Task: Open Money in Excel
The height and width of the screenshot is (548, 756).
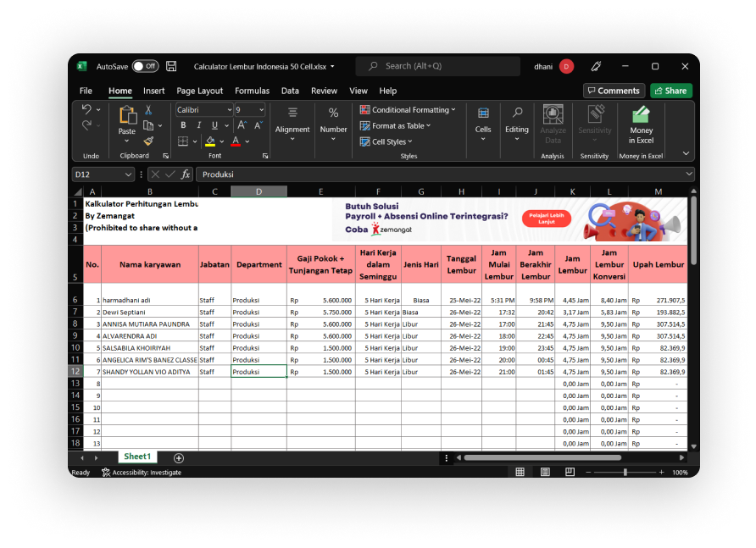Action: tap(641, 125)
